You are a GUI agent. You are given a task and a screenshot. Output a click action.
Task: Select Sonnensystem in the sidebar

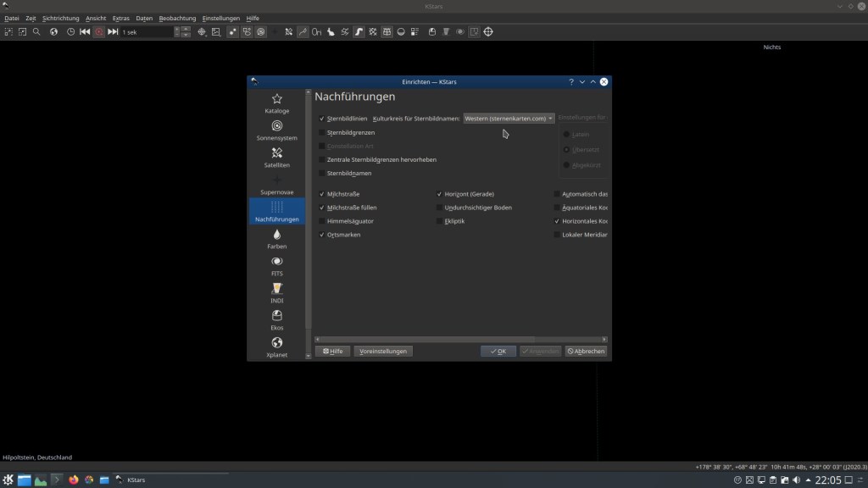(276, 130)
